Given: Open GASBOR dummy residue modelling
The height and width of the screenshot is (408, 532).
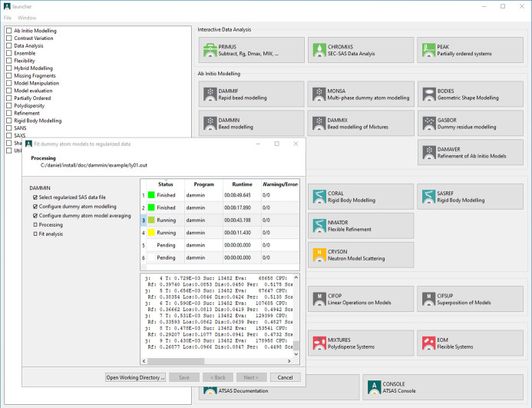Looking at the screenshot, I should [x=470, y=122].
